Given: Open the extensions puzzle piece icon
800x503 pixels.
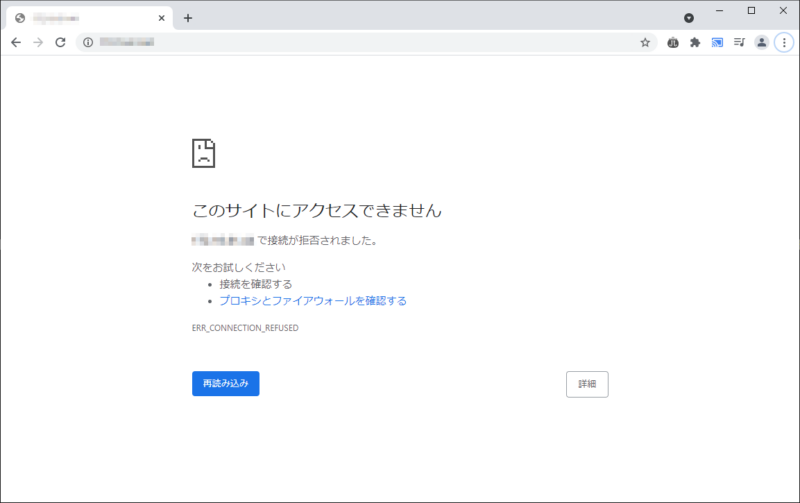Looking at the screenshot, I should (x=695, y=42).
